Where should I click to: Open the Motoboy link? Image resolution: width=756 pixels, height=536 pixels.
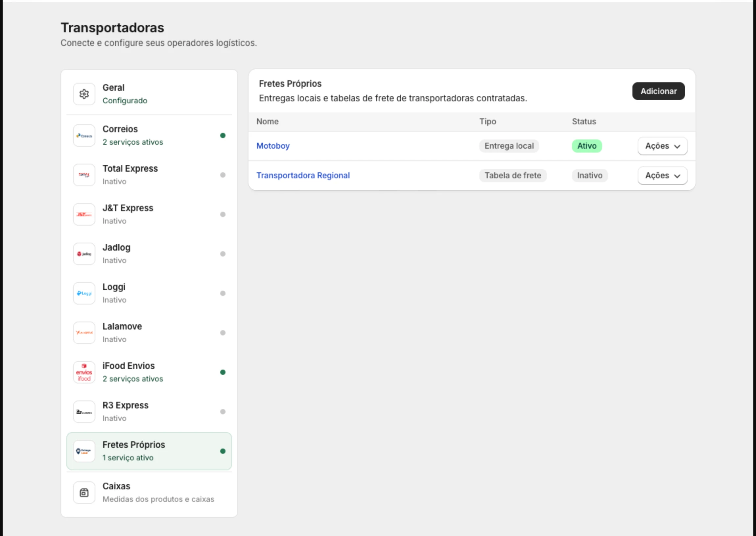pos(273,146)
